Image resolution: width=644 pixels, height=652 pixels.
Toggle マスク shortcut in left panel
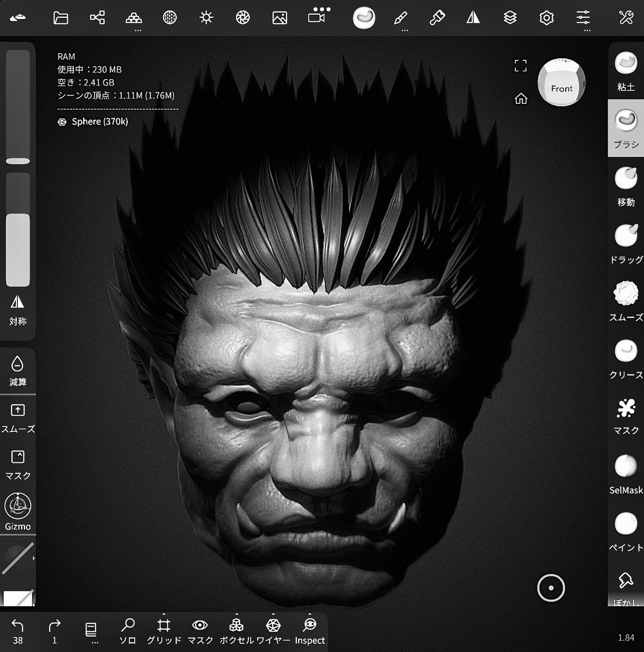tap(18, 465)
